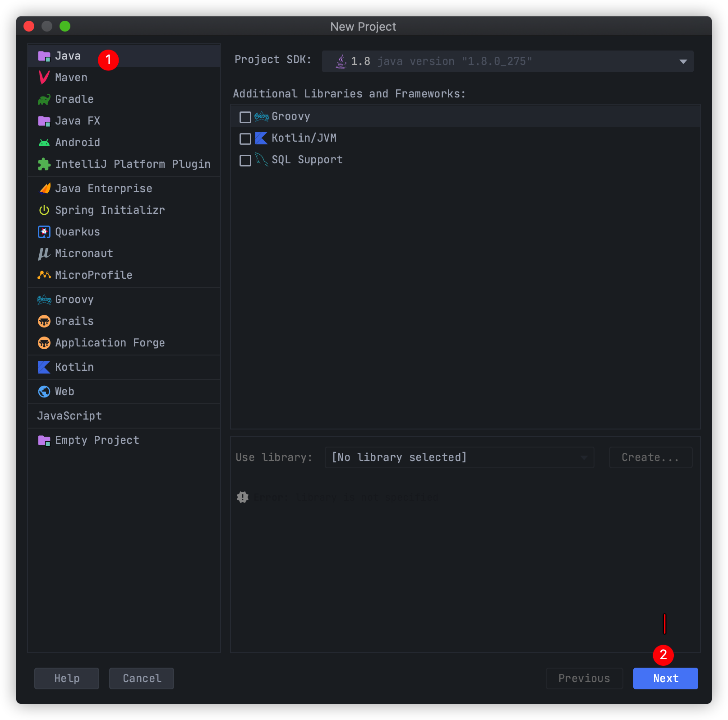Choose the IntelliJ Platform Plugin puzzle icon

(44, 164)
